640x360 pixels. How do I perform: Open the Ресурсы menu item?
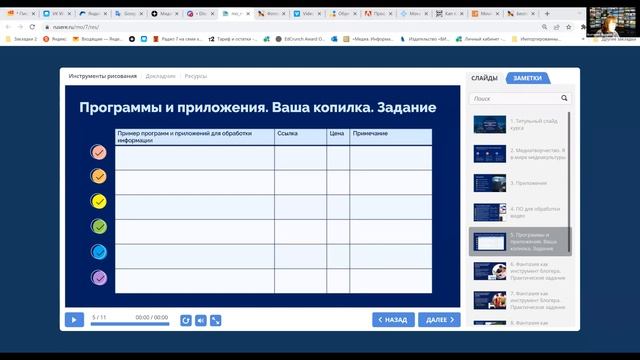tap(196, 76)
